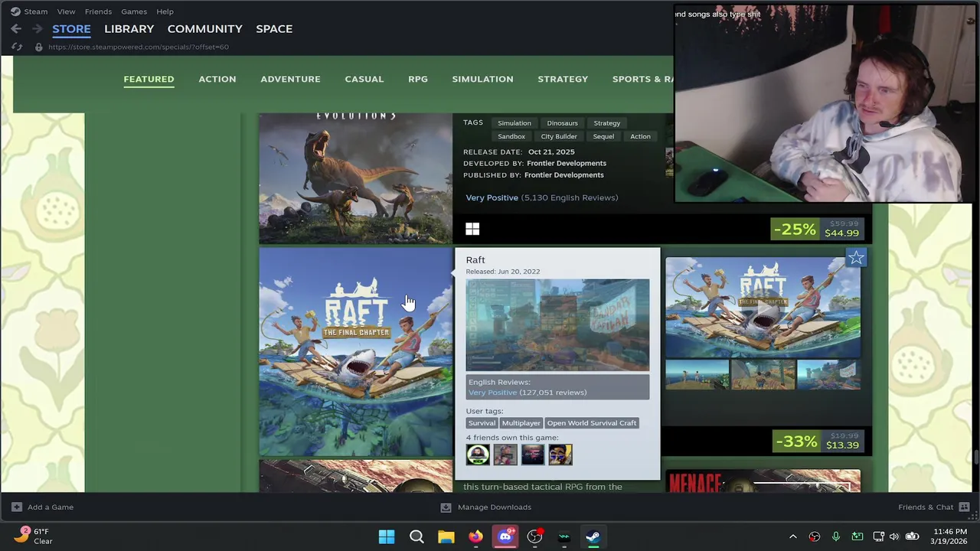The height and width of the screenshot is (551, 980).
Task: Open the Steam menu
Action: pos(35,11)
